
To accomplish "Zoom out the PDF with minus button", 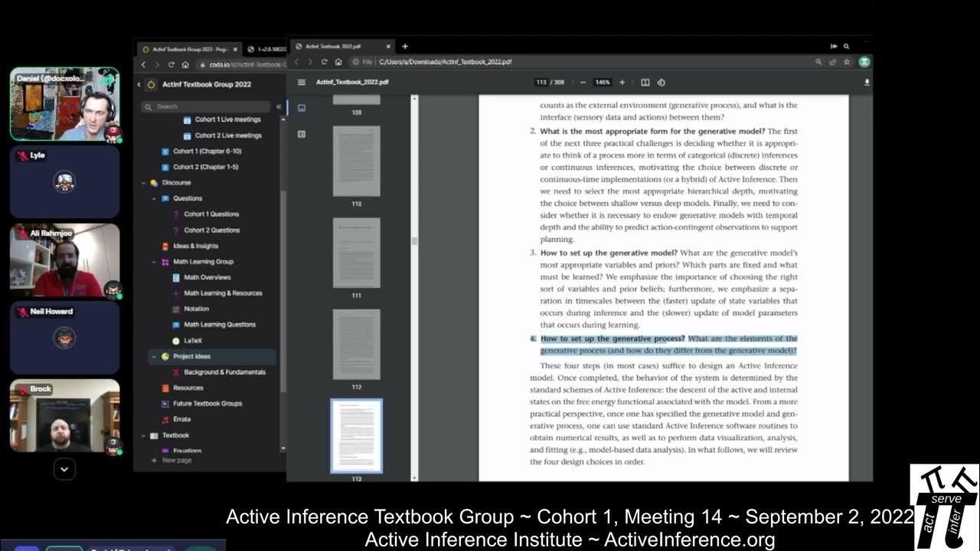I will 583,82.
